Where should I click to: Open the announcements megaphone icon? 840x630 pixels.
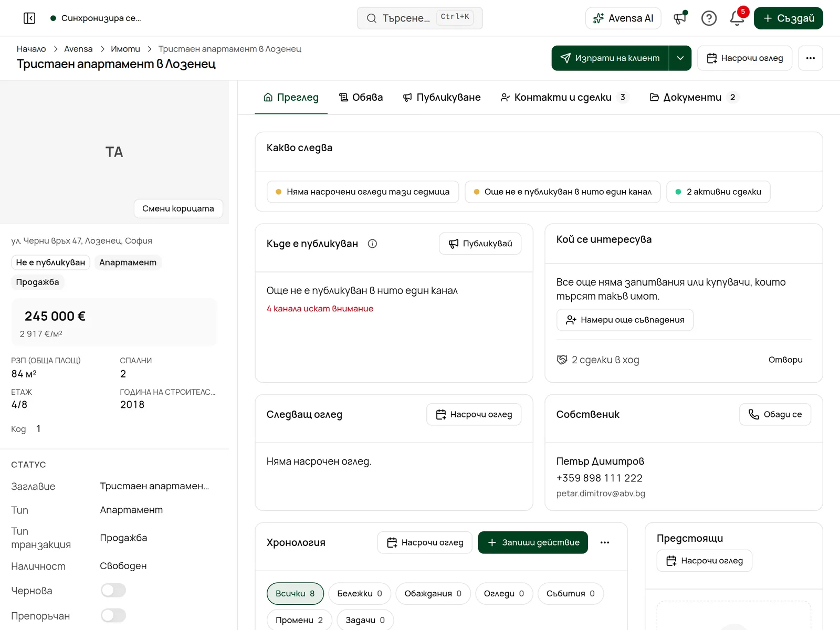click(x=680, y=18)
